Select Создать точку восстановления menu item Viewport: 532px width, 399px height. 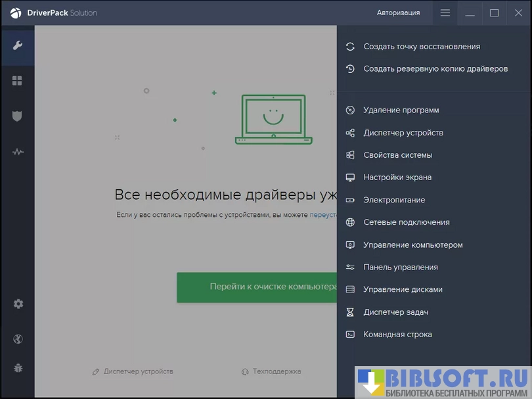(x=421, y=47)
